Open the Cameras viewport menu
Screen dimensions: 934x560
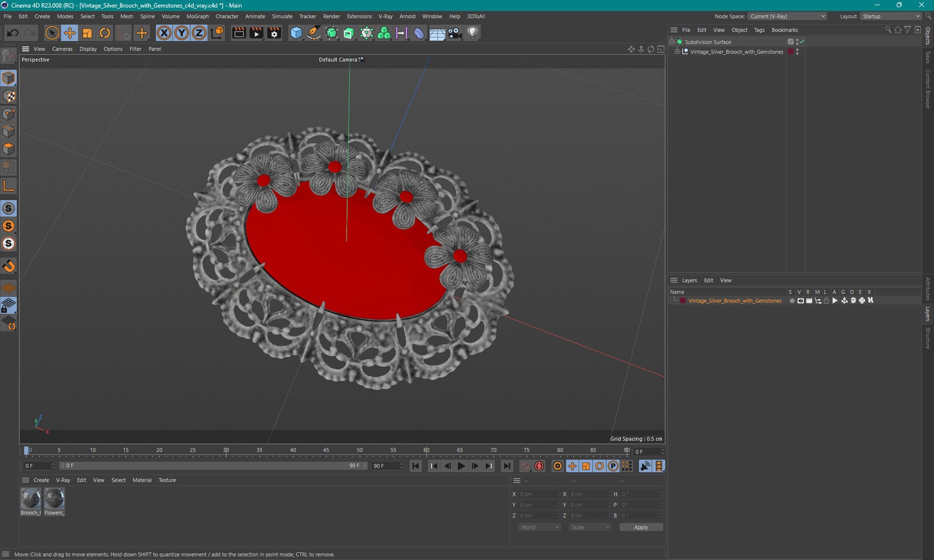click(x=62, y=49)
